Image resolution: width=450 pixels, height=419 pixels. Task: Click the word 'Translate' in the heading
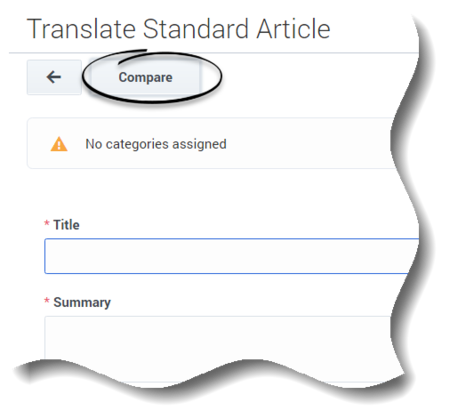click(81, 29)
